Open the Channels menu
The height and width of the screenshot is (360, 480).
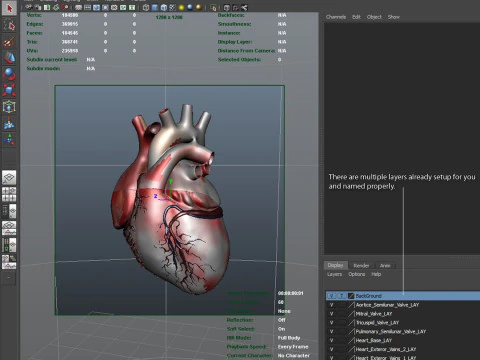coord(336,17)
